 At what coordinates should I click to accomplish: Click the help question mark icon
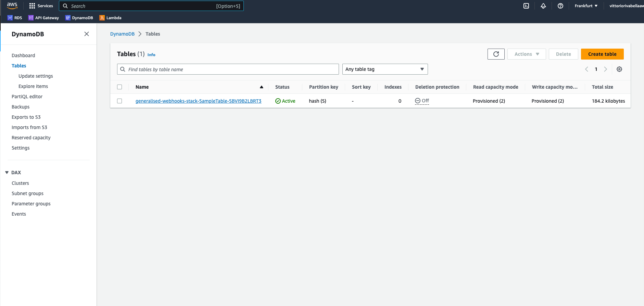(x=560, y=6)
